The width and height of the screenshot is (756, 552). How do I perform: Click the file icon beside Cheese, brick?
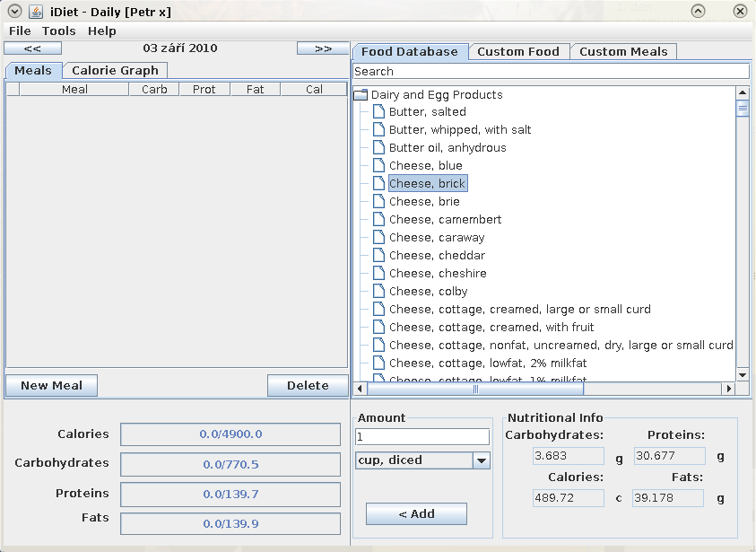point(379,183)
